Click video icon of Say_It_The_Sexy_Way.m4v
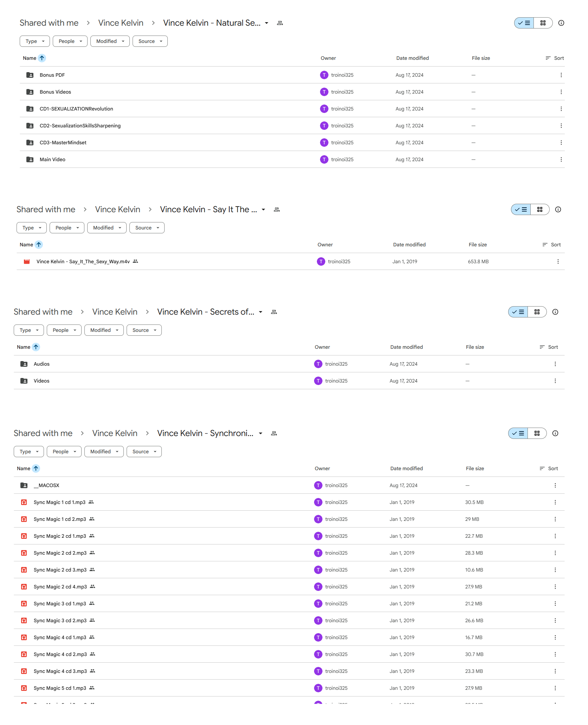This screenshot has height=725, width=588. pyautogui.click(x=27, y=261)
